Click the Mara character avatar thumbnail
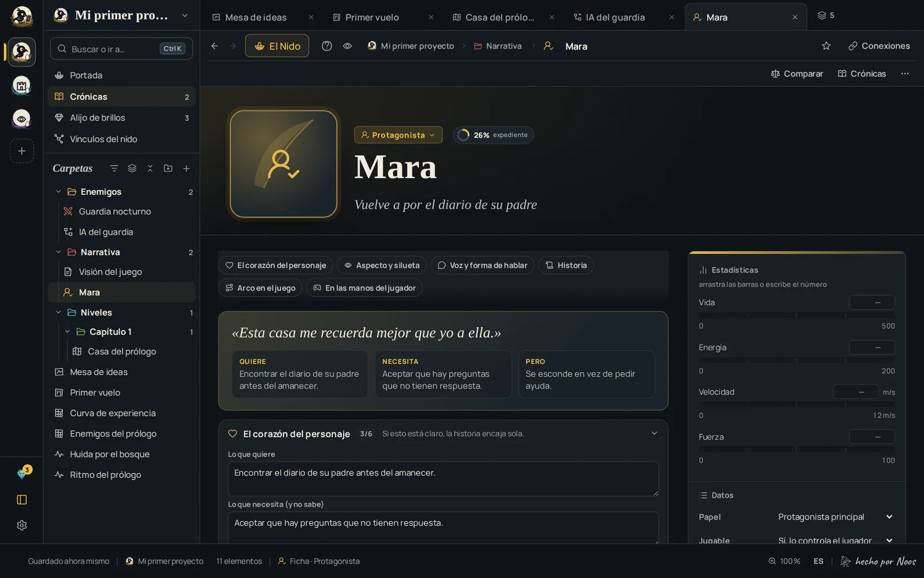924x578 pixels. click(284, 164)
